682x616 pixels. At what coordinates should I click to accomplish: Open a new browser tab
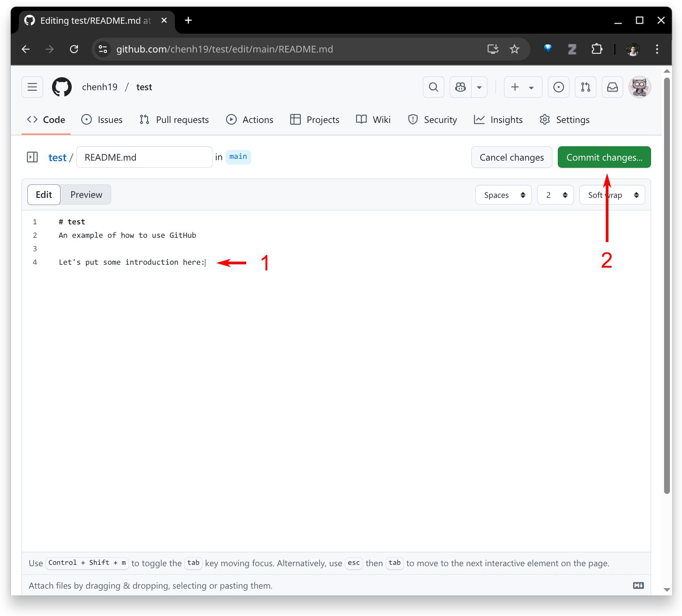coord(188,20)
